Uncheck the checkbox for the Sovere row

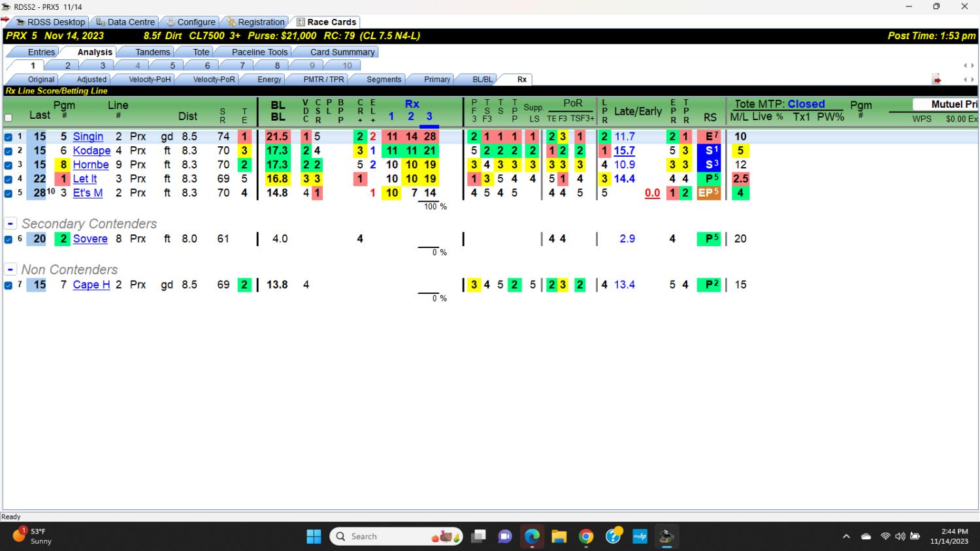[x=8, y=240]
